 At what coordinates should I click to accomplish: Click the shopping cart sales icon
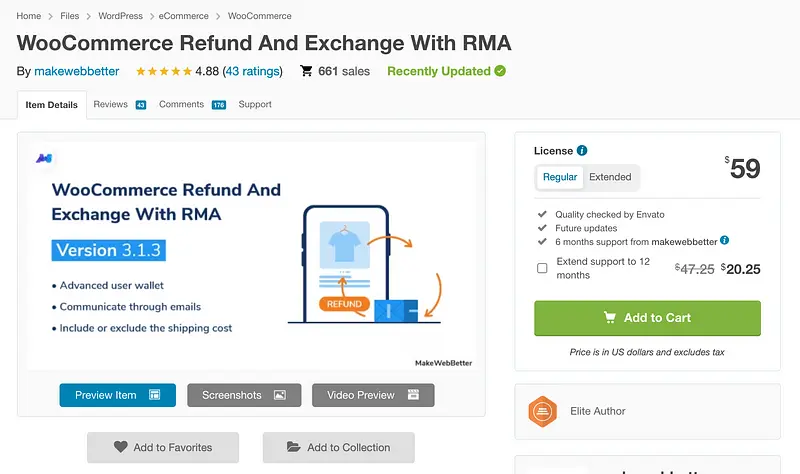pos(303,71)
